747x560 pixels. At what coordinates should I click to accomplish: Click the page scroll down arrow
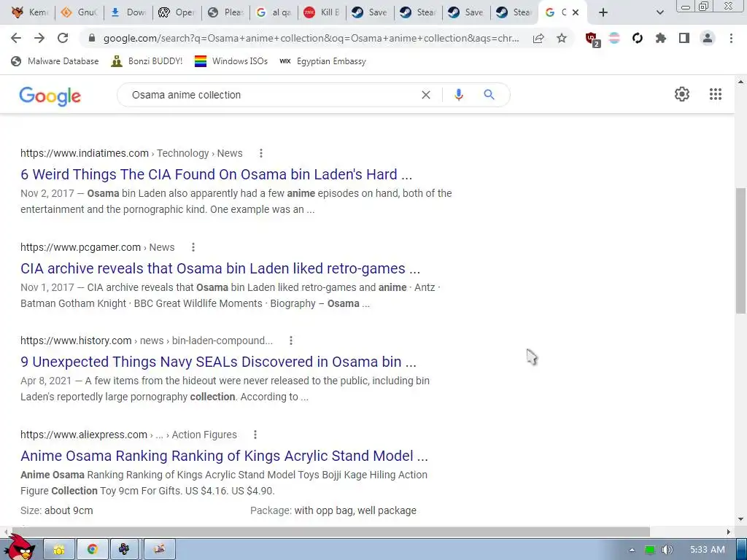pyautogui.click(x=741, y=519)
